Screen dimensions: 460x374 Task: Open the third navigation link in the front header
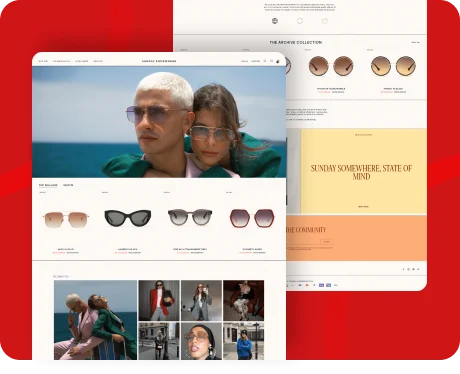point(82,61)
